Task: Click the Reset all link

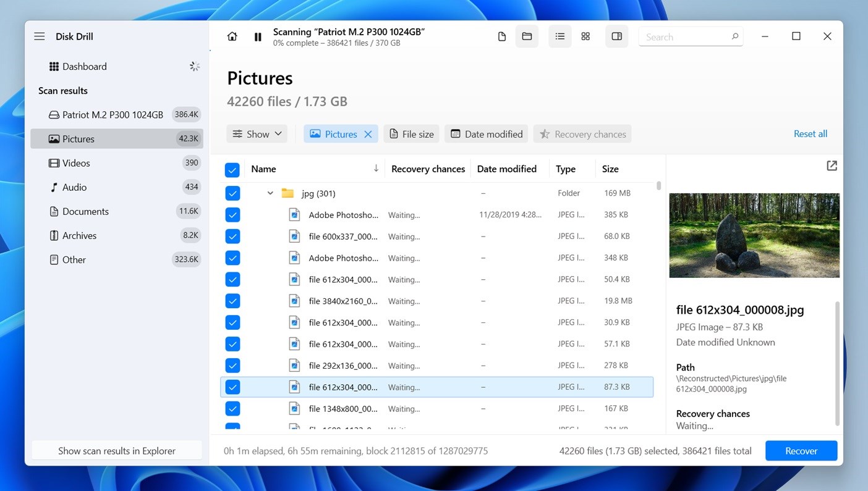Action: [x=811, y=133]
